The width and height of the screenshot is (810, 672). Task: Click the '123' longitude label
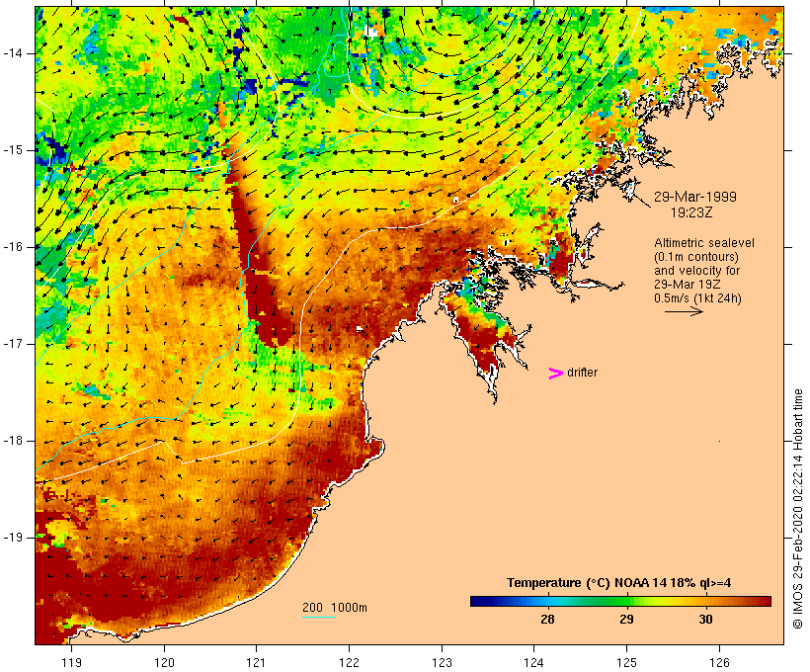(442, 662)
